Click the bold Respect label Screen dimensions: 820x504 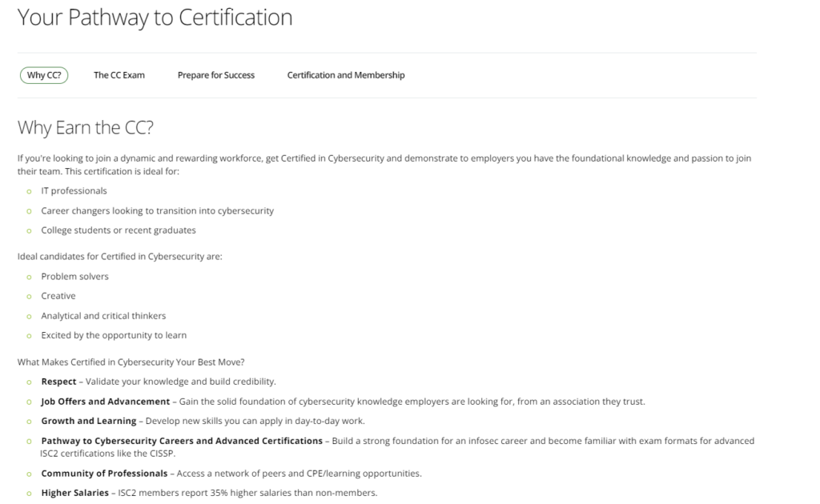[59, 382]
